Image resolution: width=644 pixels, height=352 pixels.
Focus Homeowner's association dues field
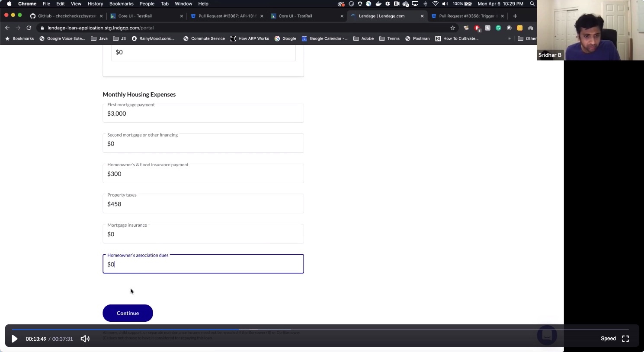(x=203, y=264)
